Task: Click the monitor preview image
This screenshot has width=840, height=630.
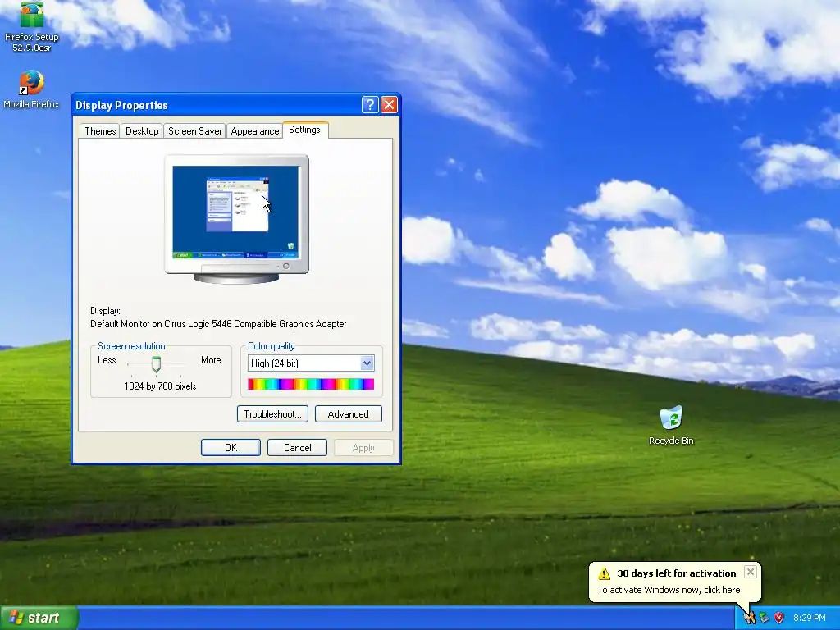Action: [x=236, y=218]
